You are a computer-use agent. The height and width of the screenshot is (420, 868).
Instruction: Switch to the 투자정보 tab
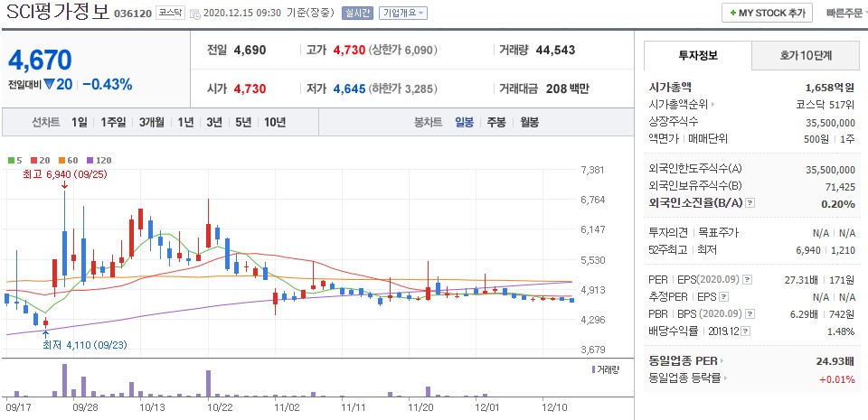(697, 55)
